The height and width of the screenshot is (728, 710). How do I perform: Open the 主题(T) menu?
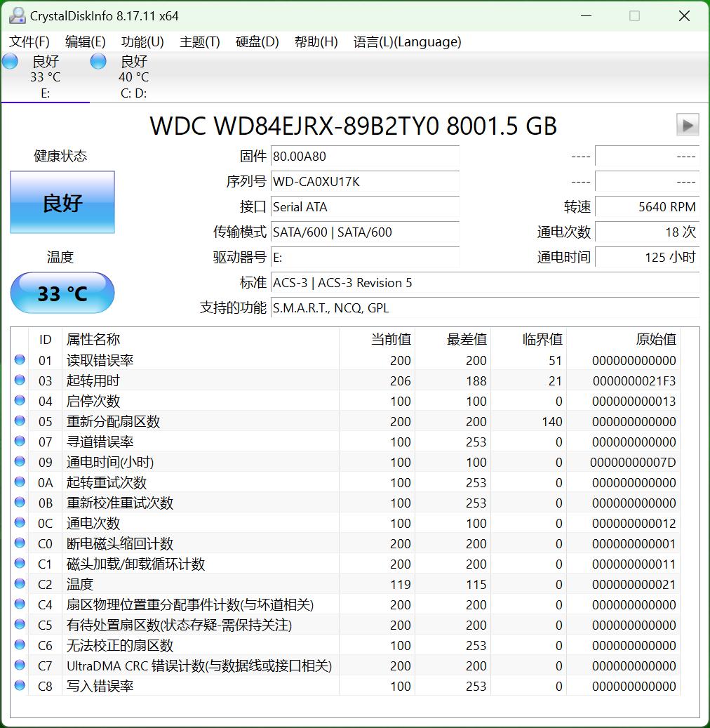pos(199,42)
